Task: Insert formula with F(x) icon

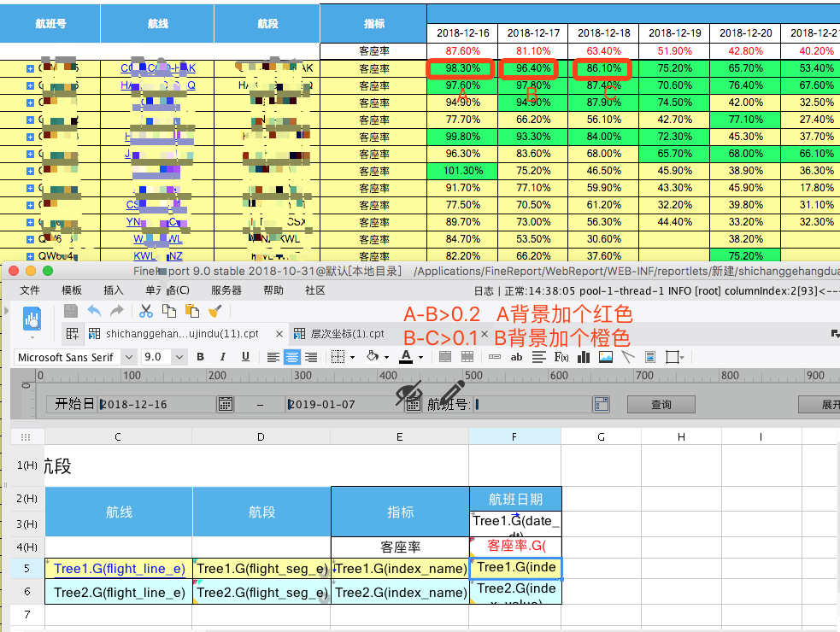Action: tap(561, 357)
